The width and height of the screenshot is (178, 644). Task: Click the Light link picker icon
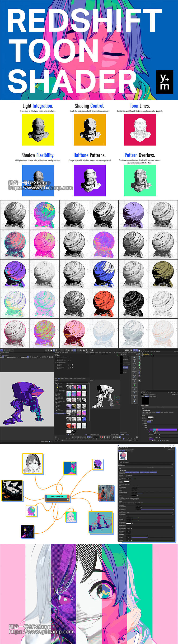(x=173, y=475)
